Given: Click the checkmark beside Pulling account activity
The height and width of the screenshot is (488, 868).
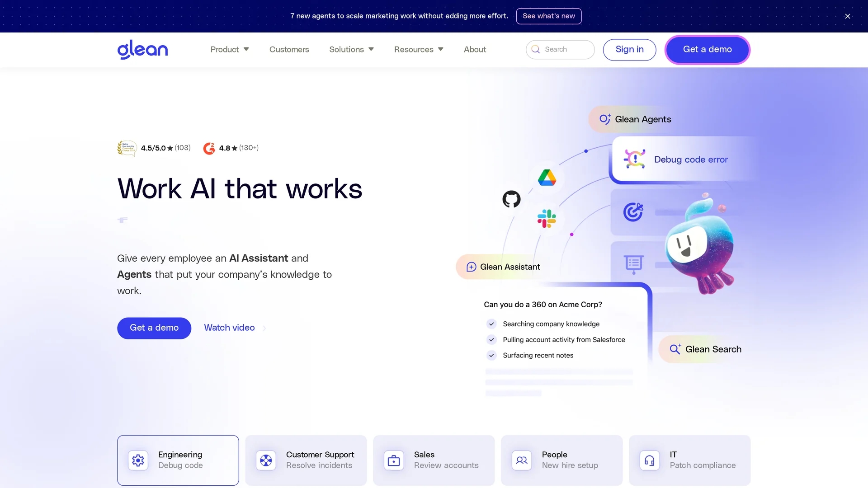Looking at the screenshot, I should tap(491, 340).
